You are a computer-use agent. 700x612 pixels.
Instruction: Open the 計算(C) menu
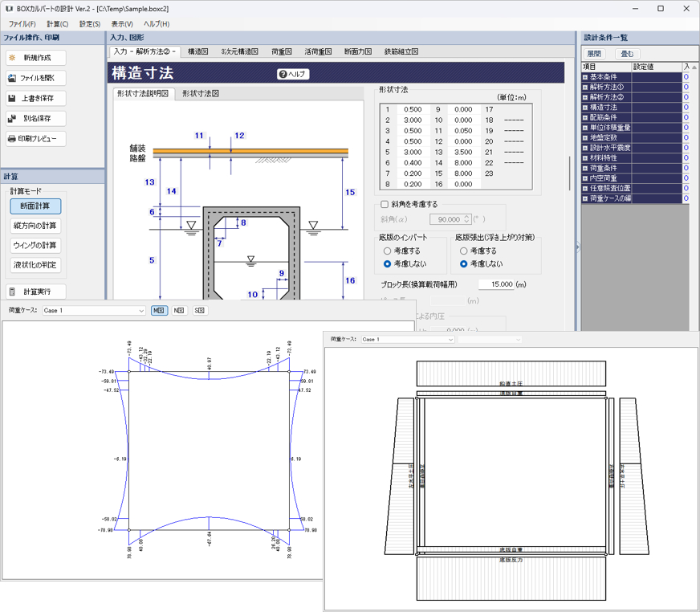point(58,24)
